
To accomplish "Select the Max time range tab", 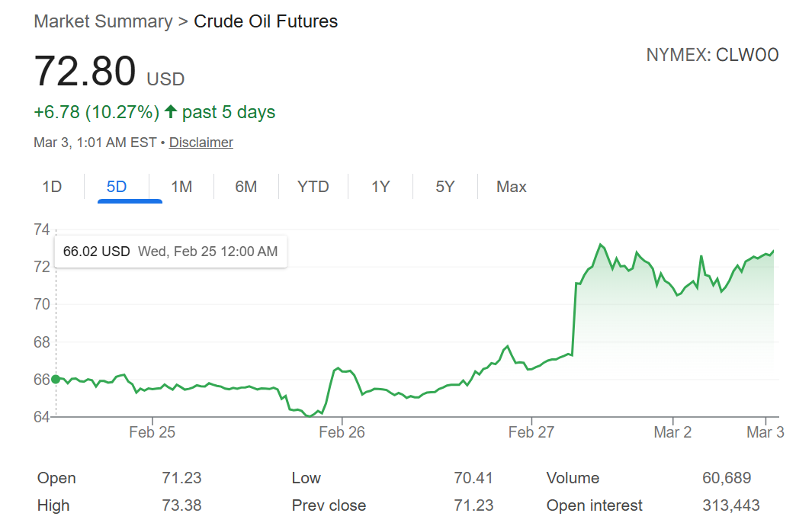I will [x=511, y=187].
